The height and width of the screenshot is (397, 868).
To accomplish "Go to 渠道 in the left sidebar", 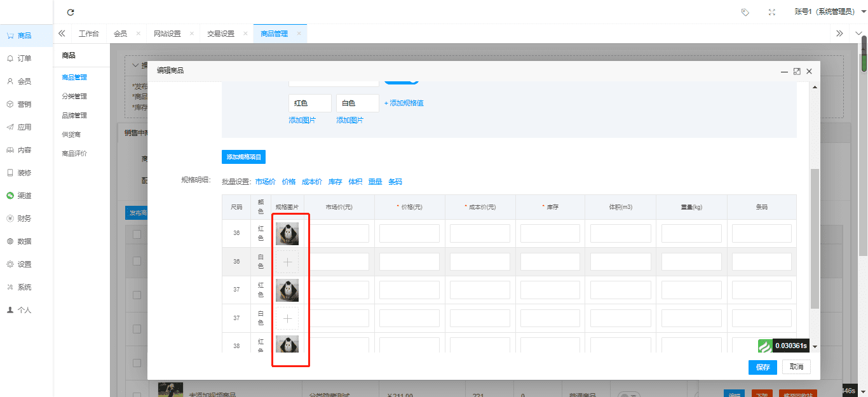I will pyautogui.click(x=24, y=196).
